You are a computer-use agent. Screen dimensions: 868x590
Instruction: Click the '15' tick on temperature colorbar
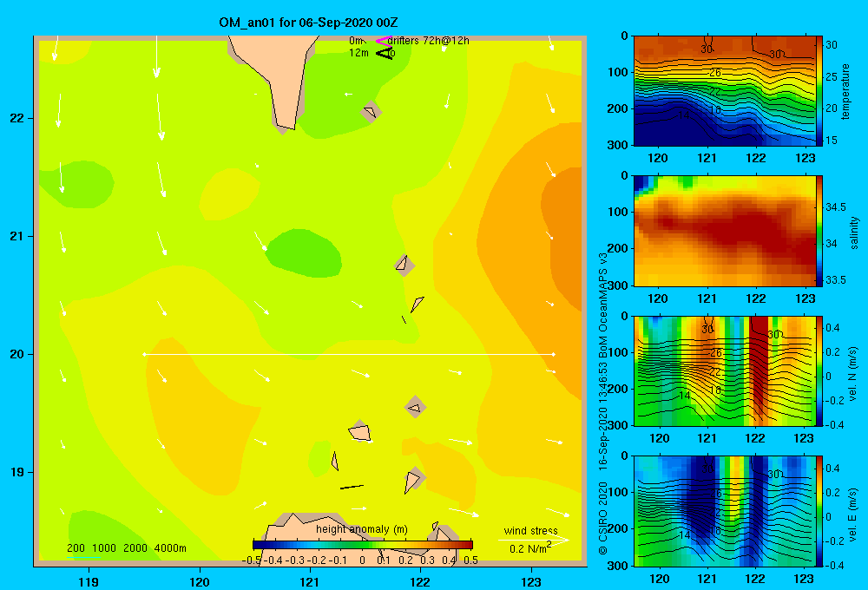[x=832, y=141]
